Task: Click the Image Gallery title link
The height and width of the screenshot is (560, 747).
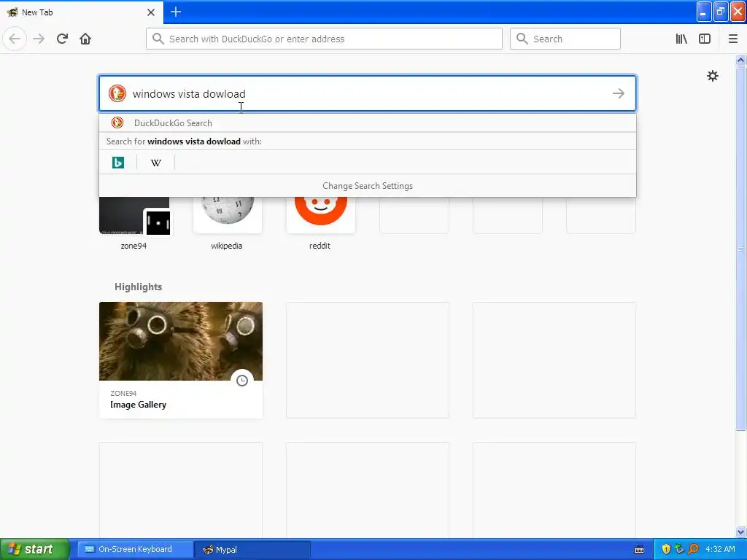Action: 138,404
